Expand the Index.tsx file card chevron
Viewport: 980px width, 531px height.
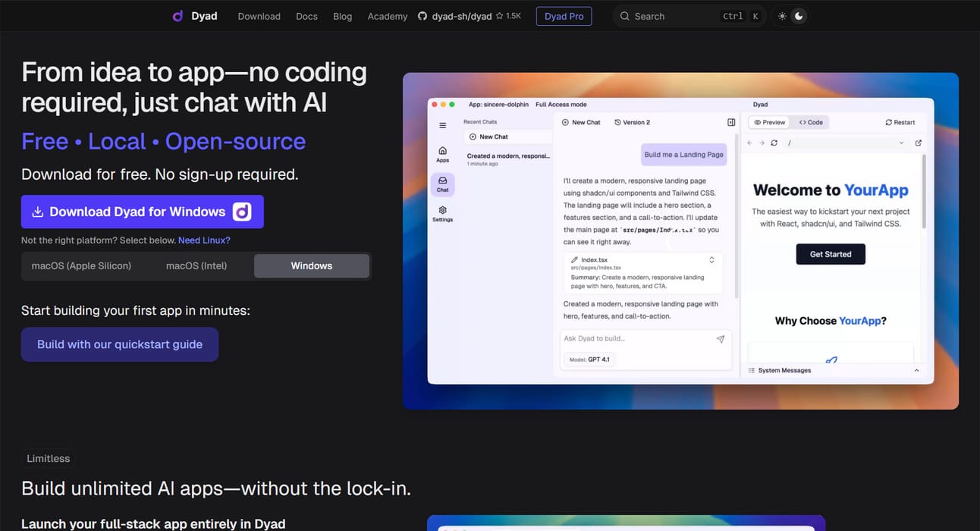tap(711, 259)
